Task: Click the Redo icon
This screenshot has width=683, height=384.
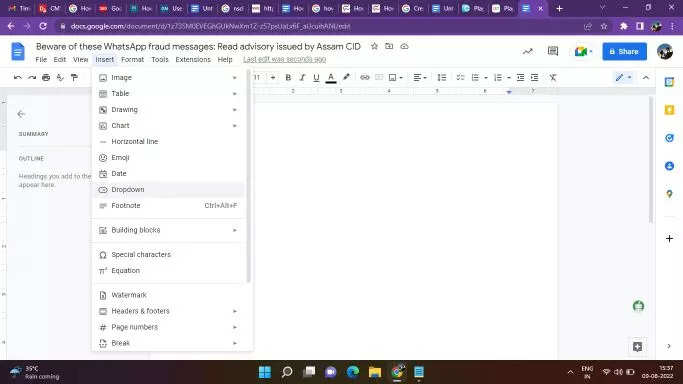Action: (x=32, y=77)
